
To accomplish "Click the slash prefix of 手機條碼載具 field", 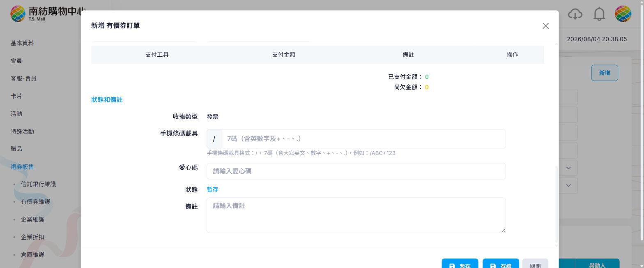I will pyautogui.click(x=214, y=139).
